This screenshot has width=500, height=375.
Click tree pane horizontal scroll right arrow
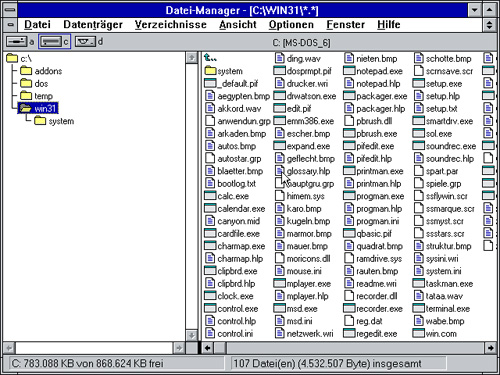179,348
